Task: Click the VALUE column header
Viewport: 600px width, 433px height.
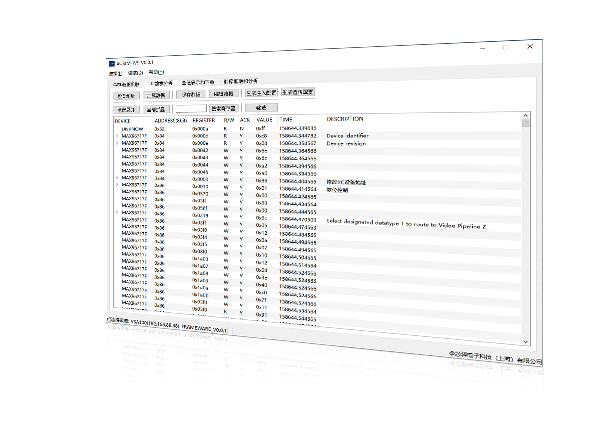Action: coord(264,120)
